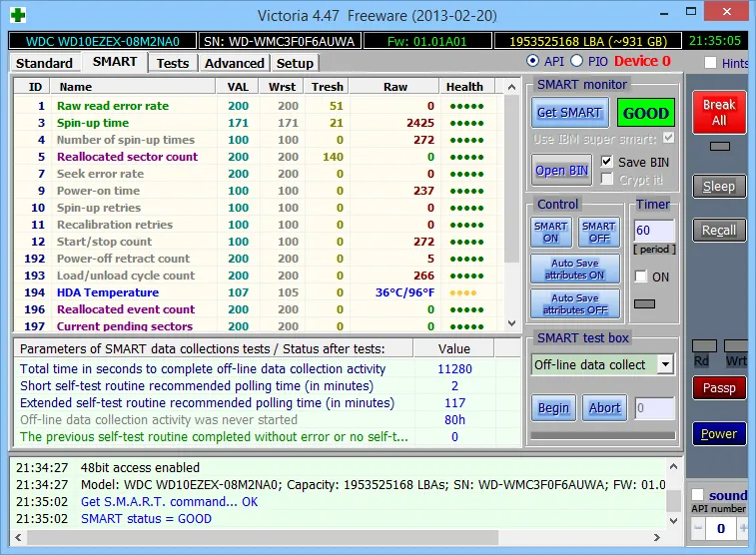756x555 pixels.
Task: Click the SMART table scroll up arrow
Action: 511,87
